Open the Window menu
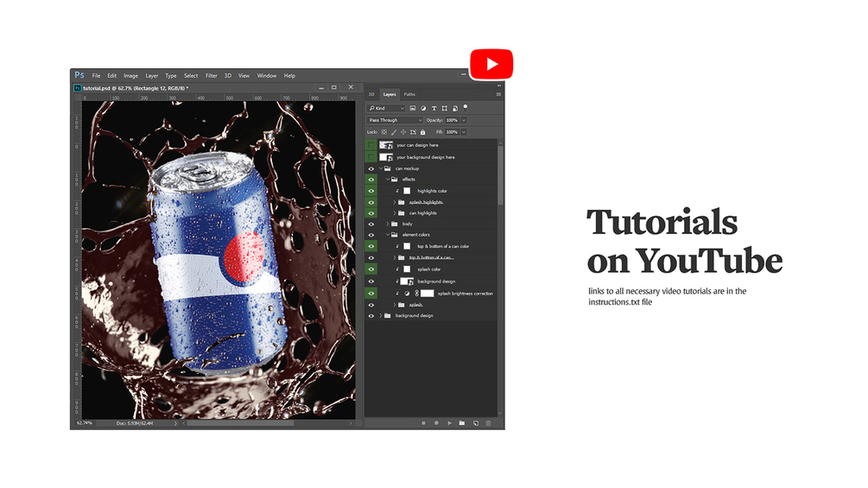This screenshot has width=868, height=488. click(x=267, y=76)
